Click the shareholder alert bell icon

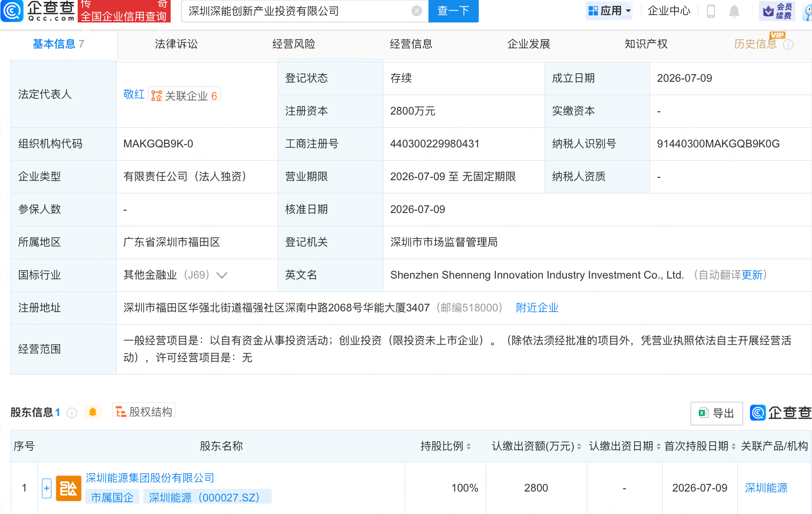(x=93, y=412)
